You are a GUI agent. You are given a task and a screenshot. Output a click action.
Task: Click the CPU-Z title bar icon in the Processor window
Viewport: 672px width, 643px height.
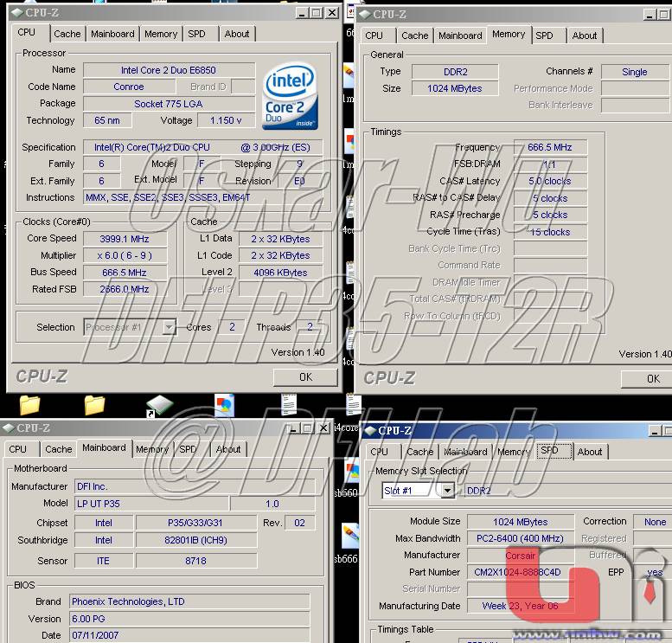[x=16, y=13]
